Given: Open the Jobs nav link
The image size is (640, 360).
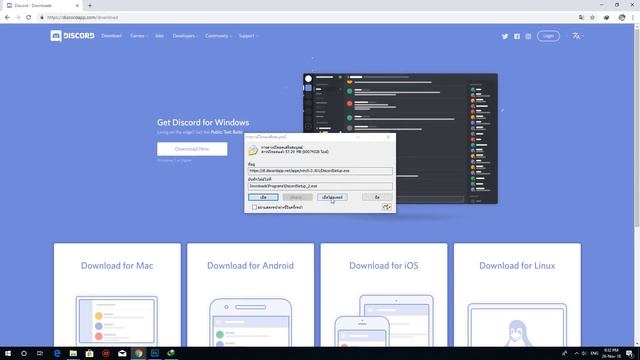Looking at the screenshot, I should (x=159, y=36).
